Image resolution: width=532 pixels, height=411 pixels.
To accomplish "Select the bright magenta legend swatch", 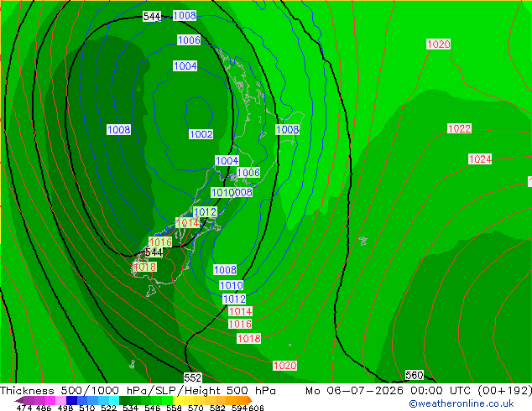I will coord(50,400).
